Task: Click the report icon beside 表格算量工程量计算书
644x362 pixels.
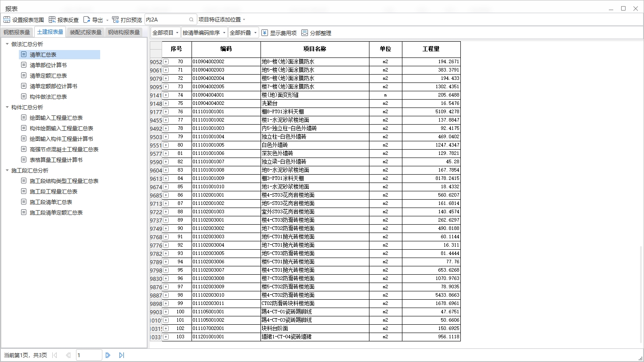Action: click(24, 160)
